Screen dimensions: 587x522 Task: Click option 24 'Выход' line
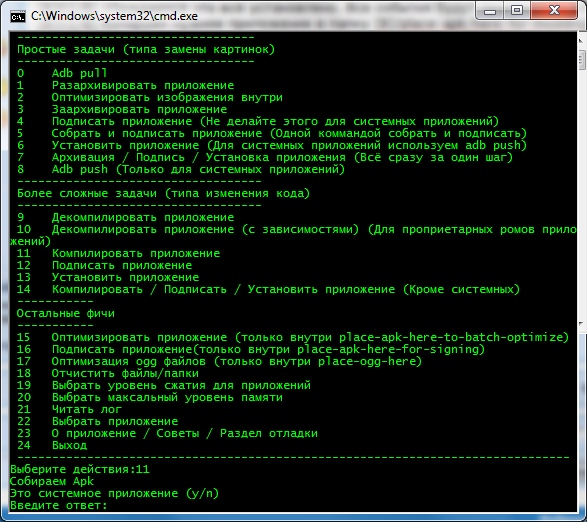coord(52,445)
